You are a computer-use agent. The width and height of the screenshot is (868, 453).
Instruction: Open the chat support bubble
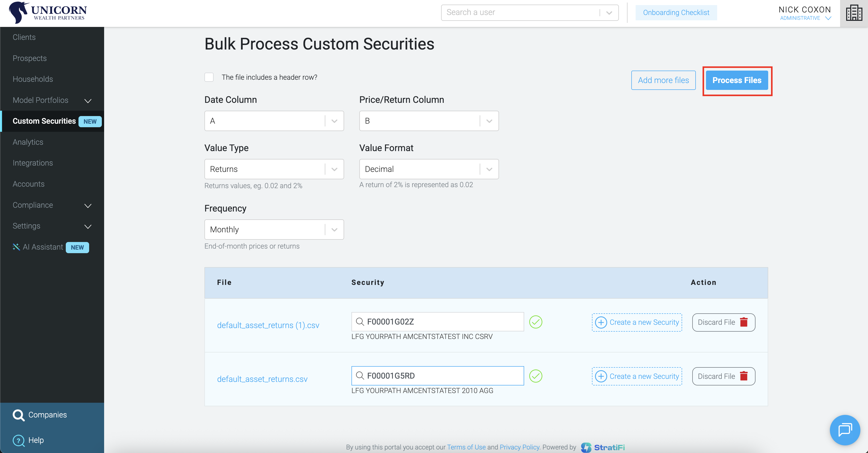tap(845, 430)
